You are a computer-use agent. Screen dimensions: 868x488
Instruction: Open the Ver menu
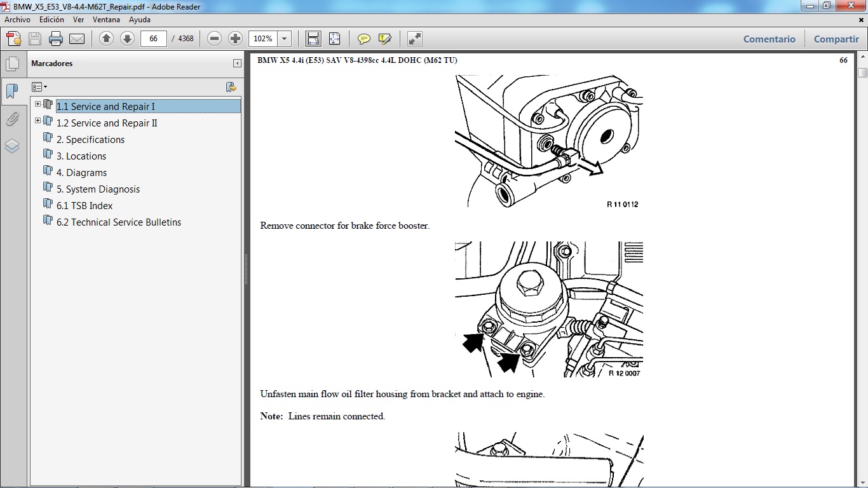coord(78,20)
